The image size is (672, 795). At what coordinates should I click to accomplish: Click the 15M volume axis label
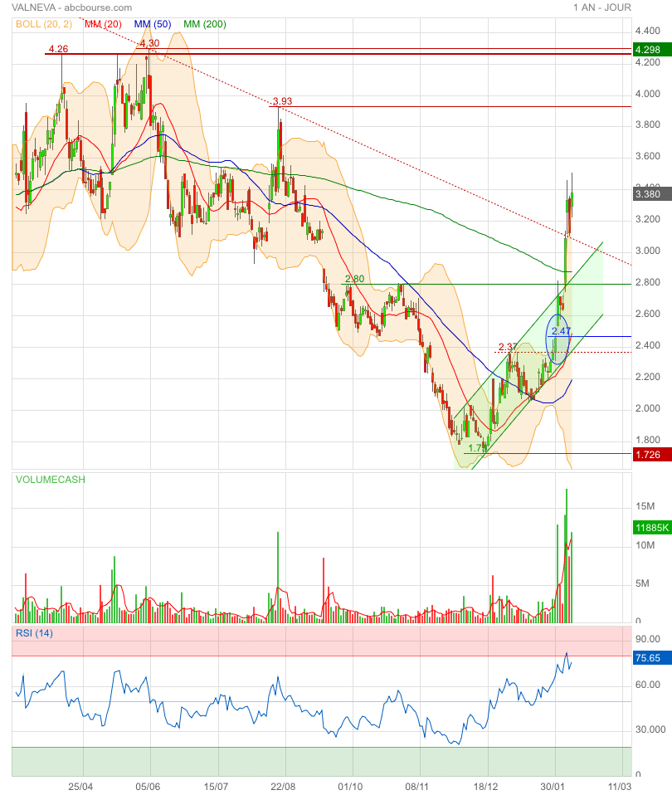click(x=645, y=506)
